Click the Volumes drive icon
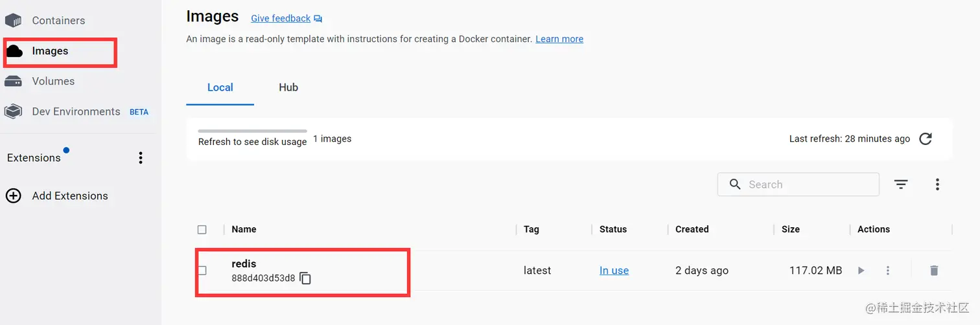980x325 pixels. (x=14, y=81)
